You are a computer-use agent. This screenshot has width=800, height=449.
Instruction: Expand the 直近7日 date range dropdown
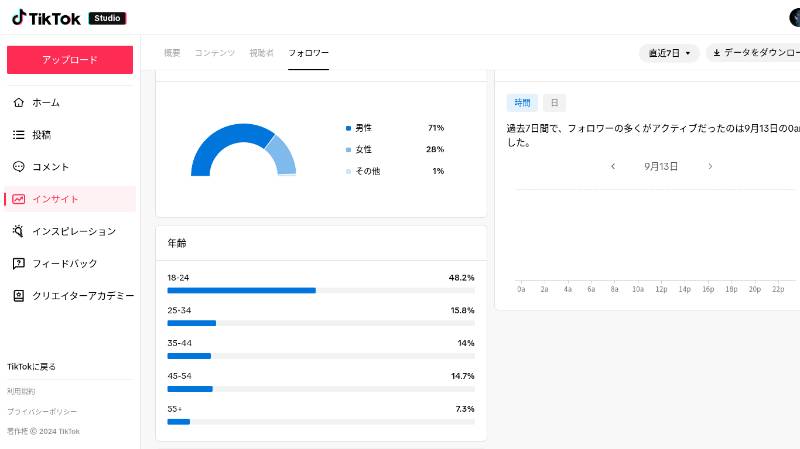(669, 53)
